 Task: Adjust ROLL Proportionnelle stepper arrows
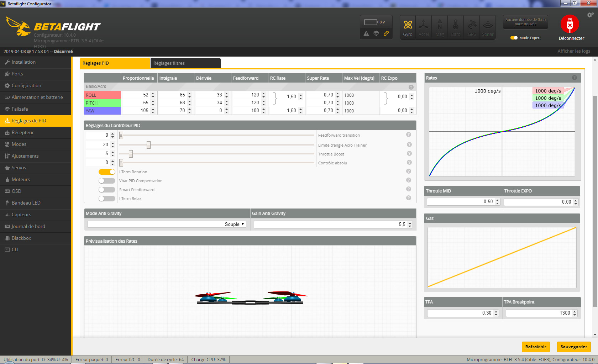click(153, 95)
